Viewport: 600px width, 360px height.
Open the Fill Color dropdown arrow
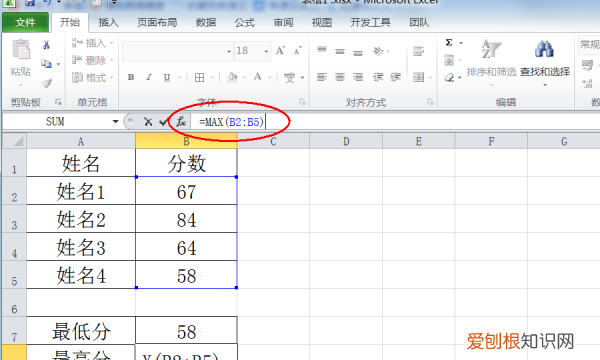coord(244,78)
